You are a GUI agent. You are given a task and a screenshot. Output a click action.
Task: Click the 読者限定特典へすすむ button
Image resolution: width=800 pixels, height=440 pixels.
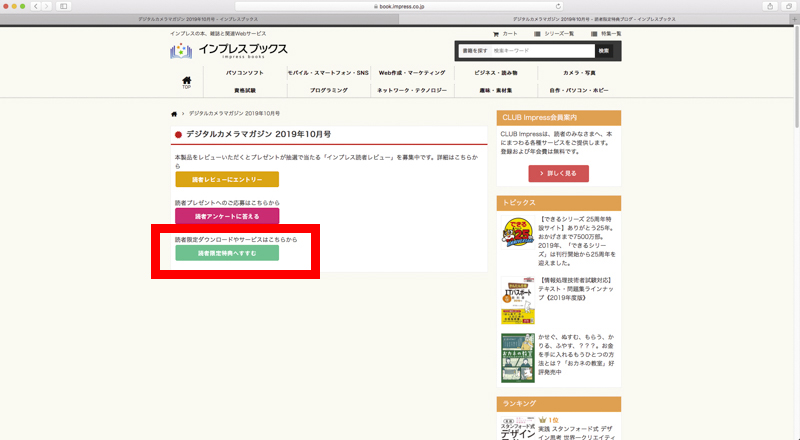click(227, 253)
